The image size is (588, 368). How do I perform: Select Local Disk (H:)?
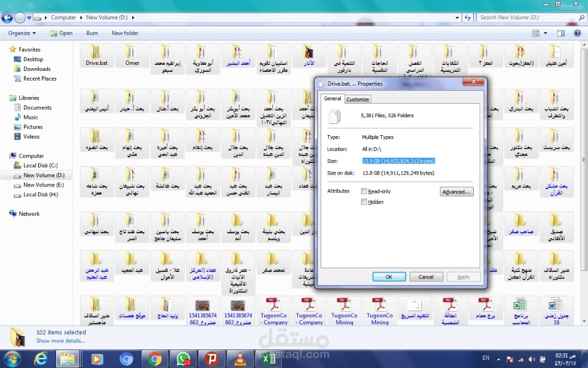point(40,195)
